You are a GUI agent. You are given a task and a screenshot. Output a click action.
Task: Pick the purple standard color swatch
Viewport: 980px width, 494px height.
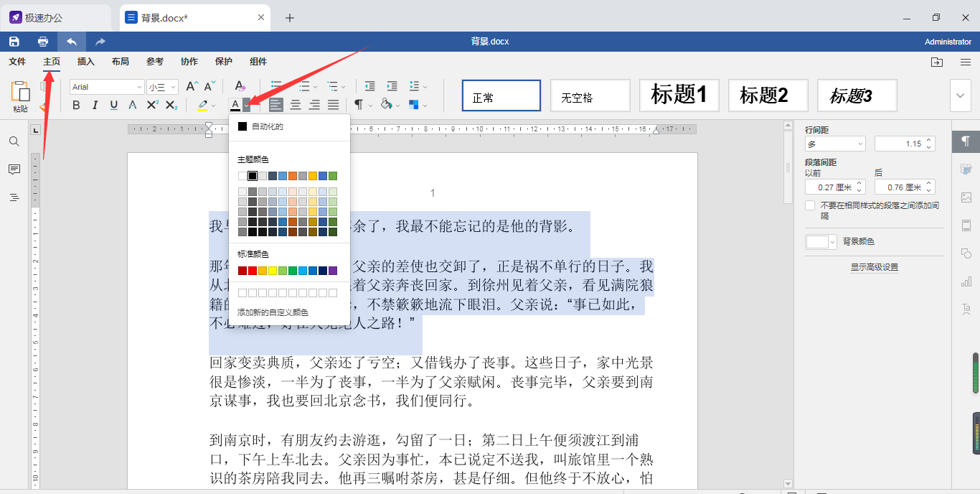(x=333, y=271)
